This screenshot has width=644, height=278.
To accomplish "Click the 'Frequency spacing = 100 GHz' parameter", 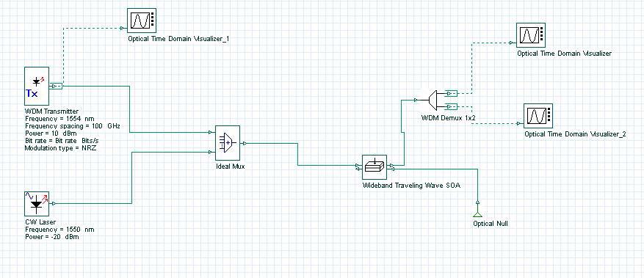I will [72, 125].
